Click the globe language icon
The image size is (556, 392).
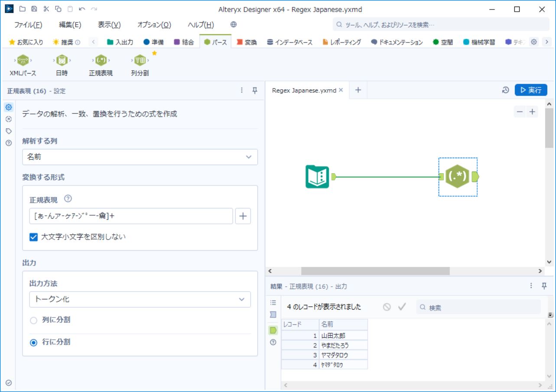pyautogui.click(x=233, y=25)
